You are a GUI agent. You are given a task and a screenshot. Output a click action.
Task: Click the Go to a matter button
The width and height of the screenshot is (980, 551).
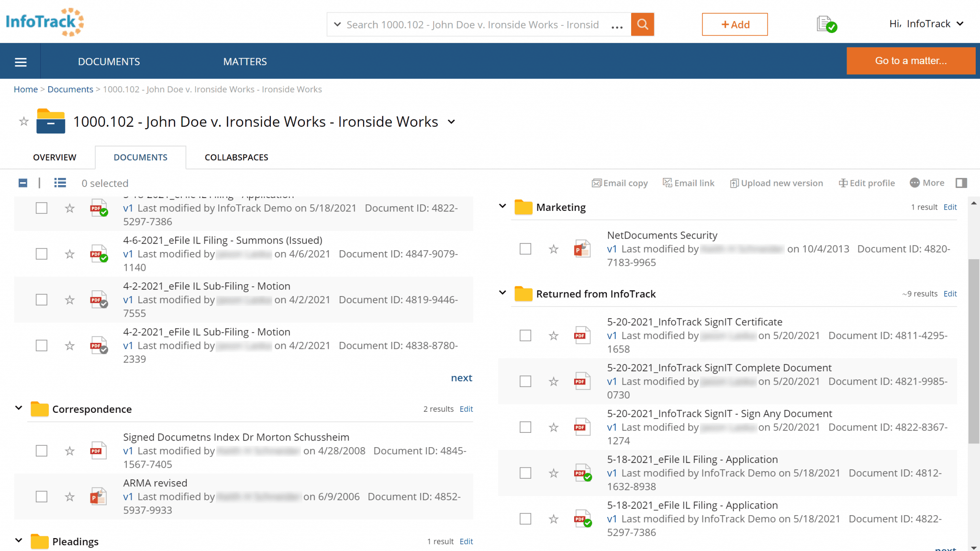tap(910, 61)
